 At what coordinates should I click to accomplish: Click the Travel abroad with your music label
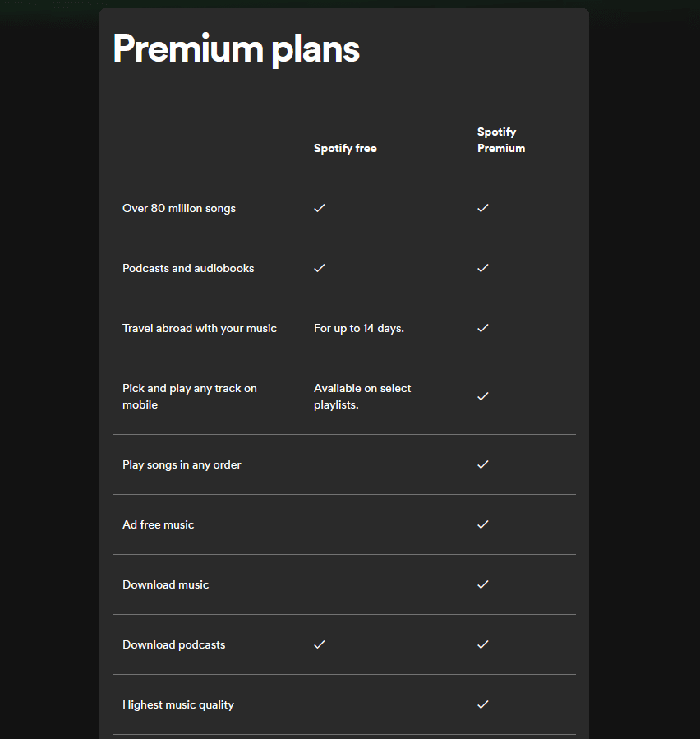[200, 328]
